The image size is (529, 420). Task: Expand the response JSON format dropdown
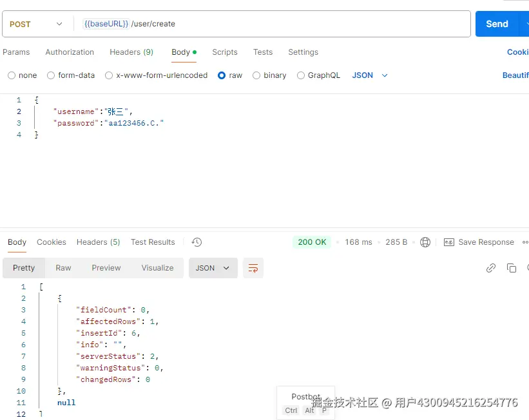pyautogui.click(x=213, y=268)
